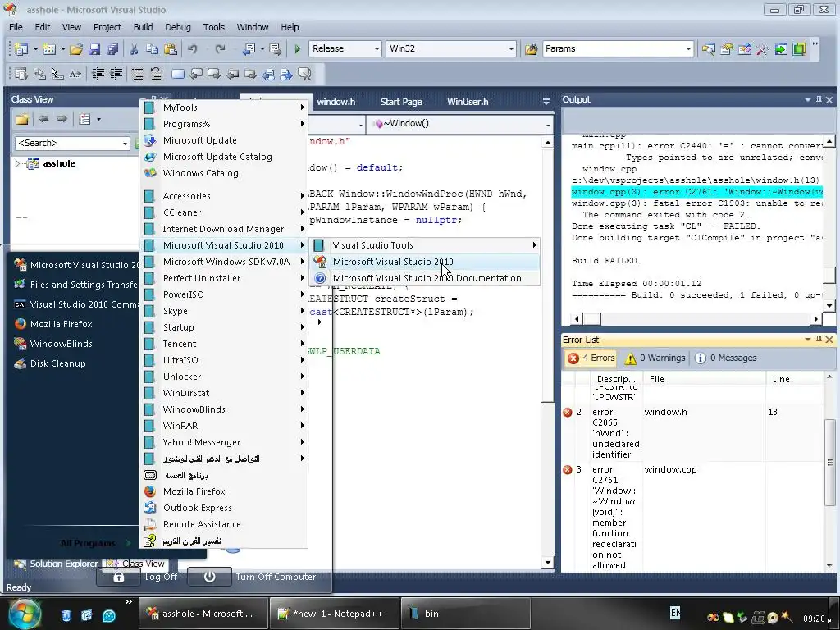This screenshot has height=630, width=840.
Task: Click the Save All toolbar icon
Action: pos(112,48)
